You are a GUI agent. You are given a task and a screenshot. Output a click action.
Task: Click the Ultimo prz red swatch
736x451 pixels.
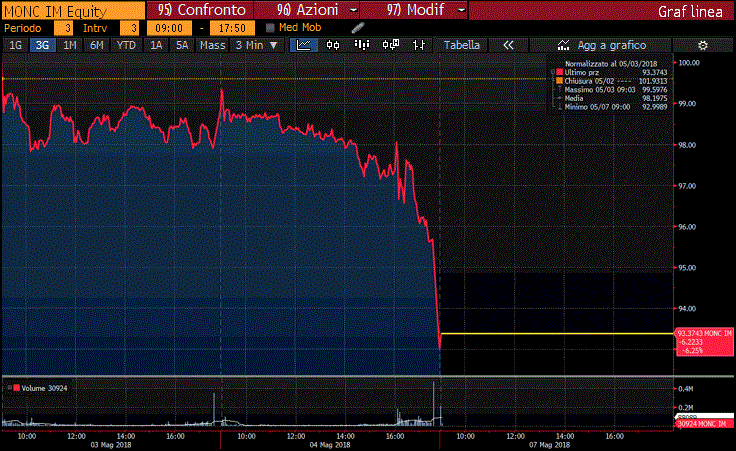[559, 72]
